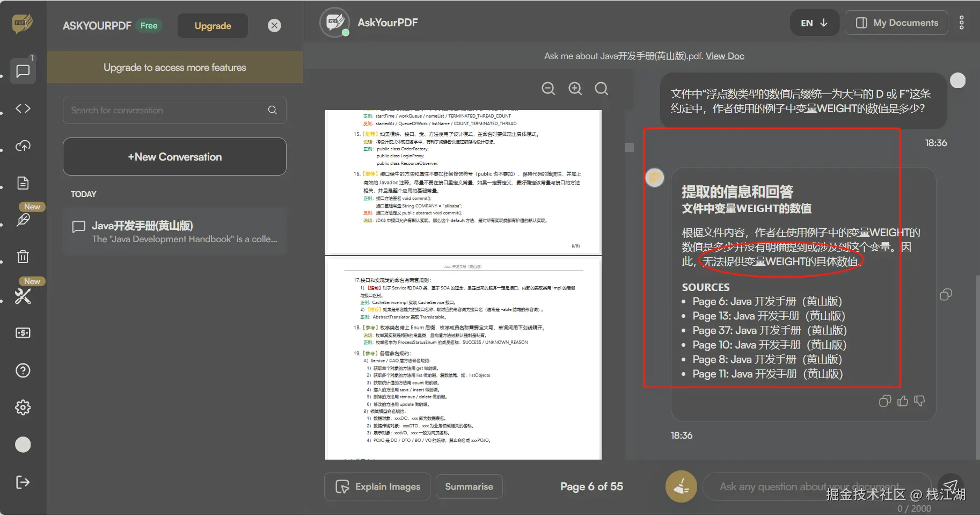Focus the Search for conversation field
Screen dimensions: 980x516
point(174,110)
